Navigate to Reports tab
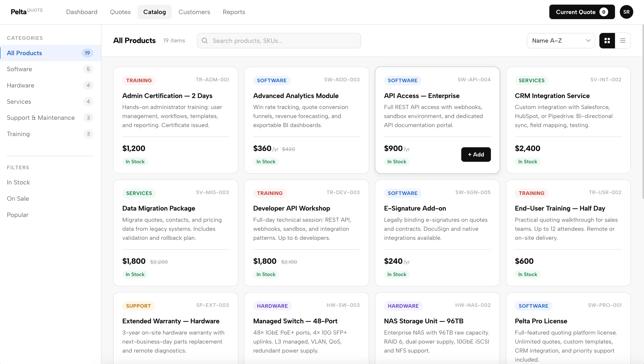 click(x=234, y=12)
